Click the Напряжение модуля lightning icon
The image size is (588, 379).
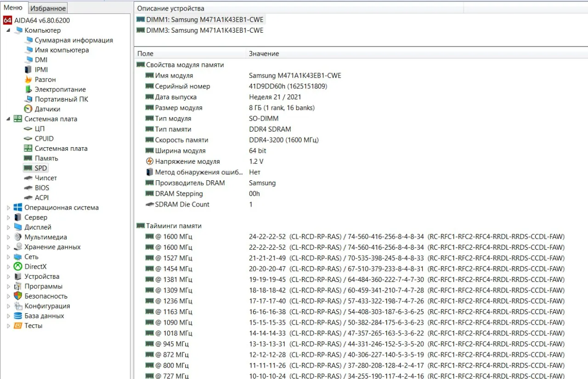(x=149, y=161)
